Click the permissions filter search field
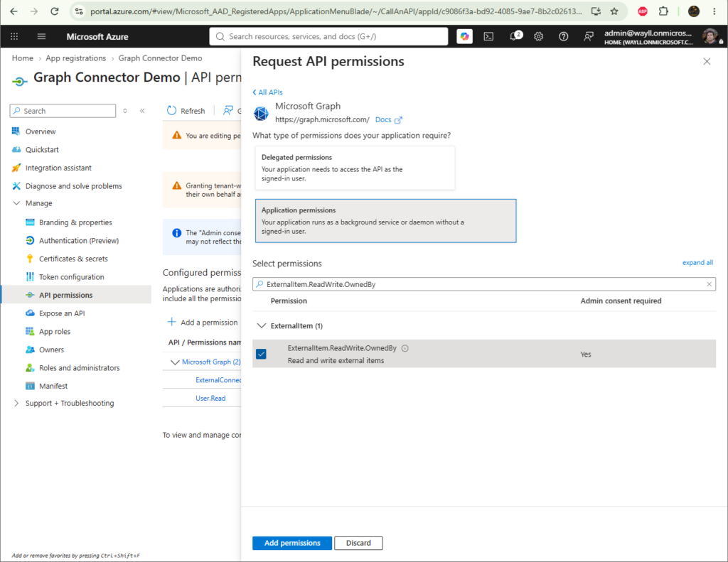The height and width of the screenshot is (562, 728). [x=483, y=284]
